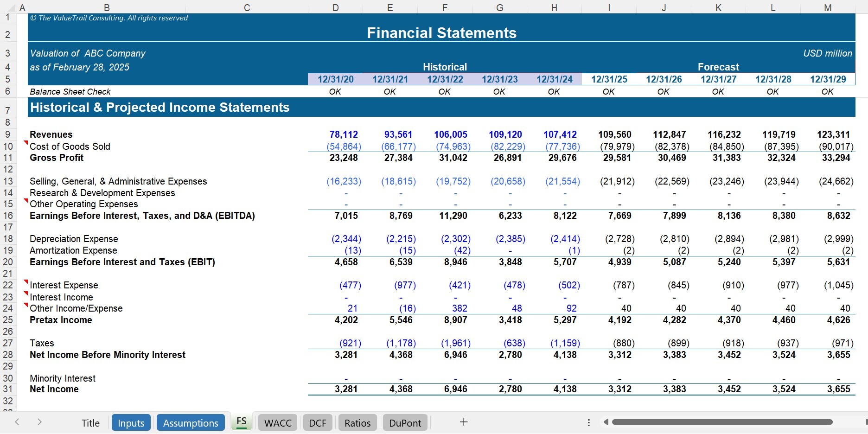The width and height of the screenshot is (868, 434).
Task: Click the comment indicator beside Interest Income
Action: click(26, 293)
